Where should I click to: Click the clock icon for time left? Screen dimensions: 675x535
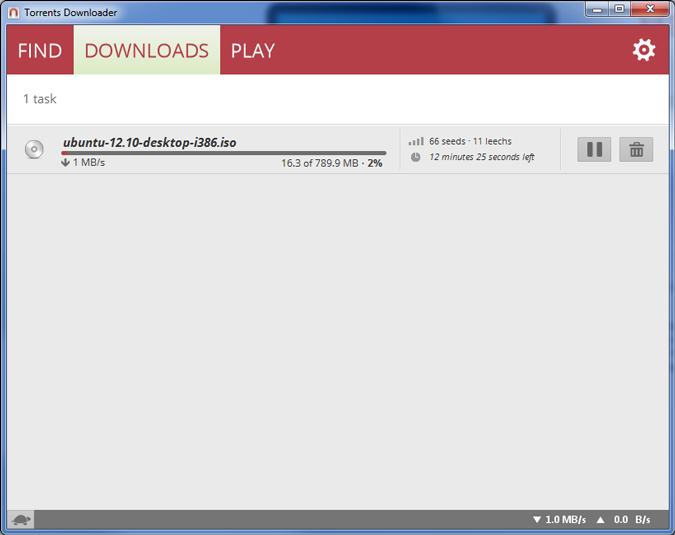coord(416,157)
